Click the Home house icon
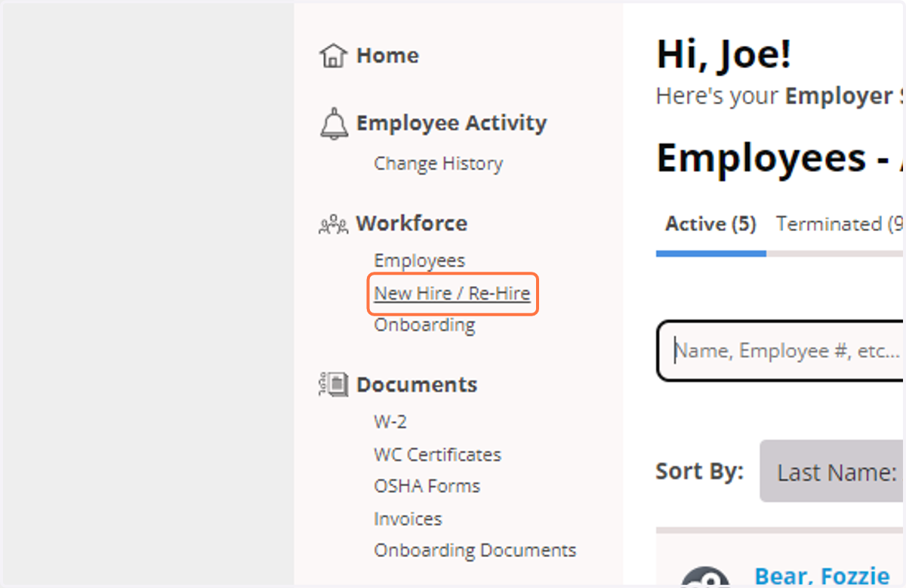This screenshot has height=588, width=906. pos(333,55)
